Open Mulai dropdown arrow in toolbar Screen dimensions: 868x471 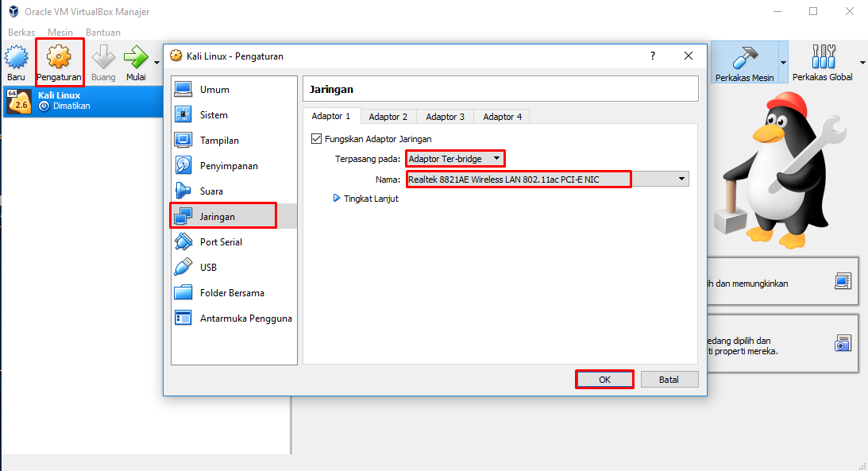156,63
